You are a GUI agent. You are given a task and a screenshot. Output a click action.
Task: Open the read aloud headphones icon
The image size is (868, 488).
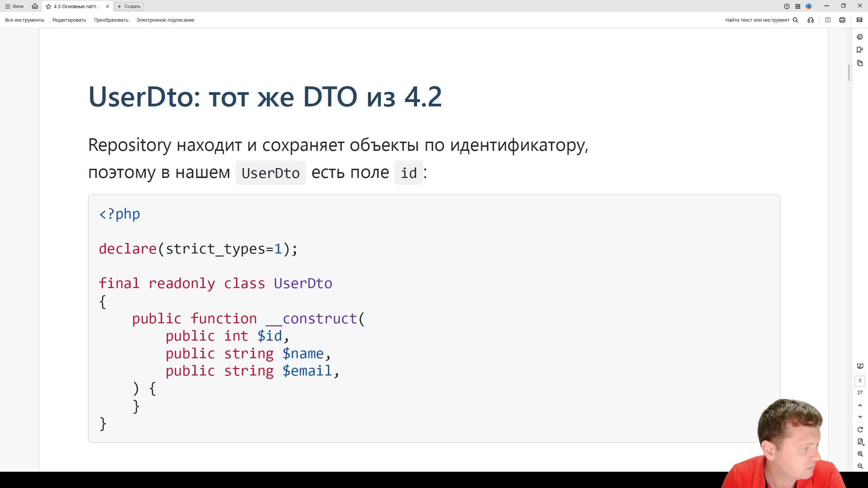(810, 20)
